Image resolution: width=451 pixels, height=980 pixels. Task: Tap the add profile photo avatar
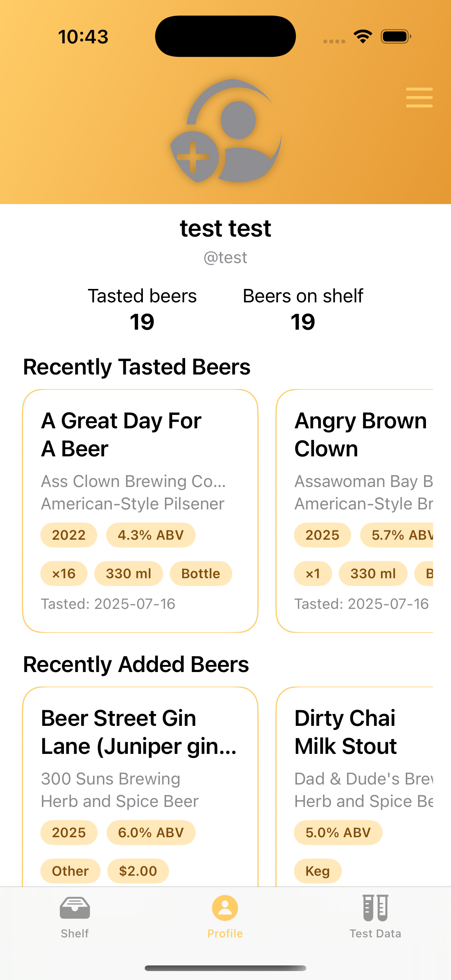coord(226,131)
